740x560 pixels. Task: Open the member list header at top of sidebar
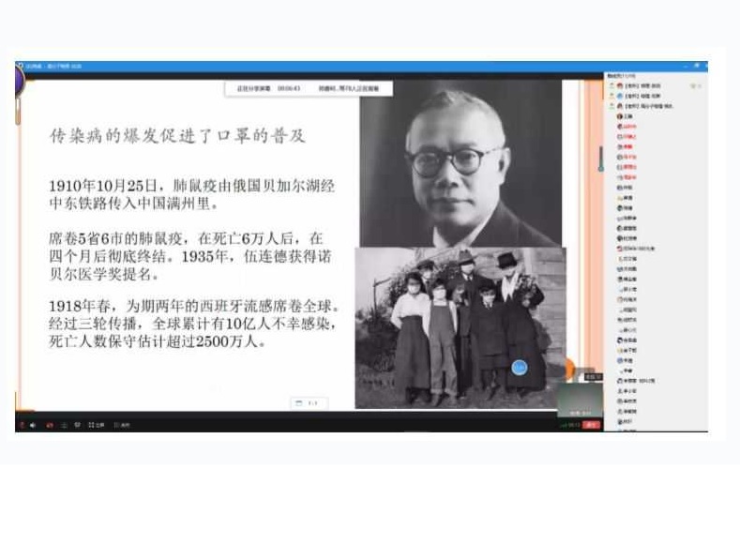click(623, 74)
